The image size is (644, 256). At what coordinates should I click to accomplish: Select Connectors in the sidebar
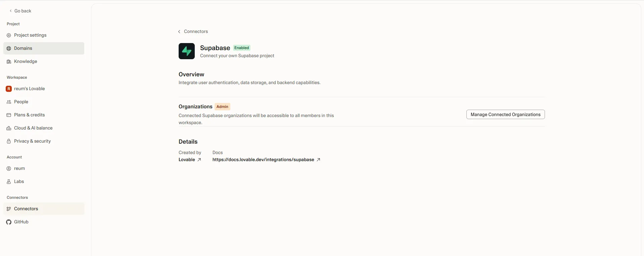point(44,209)
